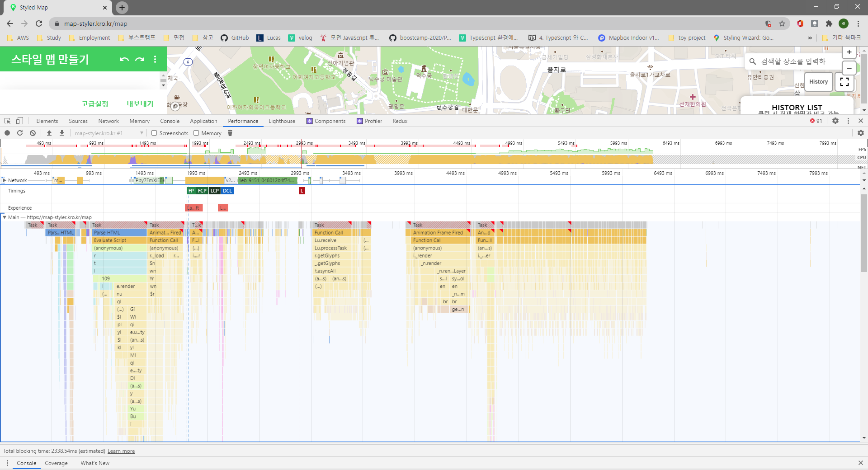Viewport: 868px width, 470px height.
Task: Click the Learn more link
Action: click(x=121, y=451)
